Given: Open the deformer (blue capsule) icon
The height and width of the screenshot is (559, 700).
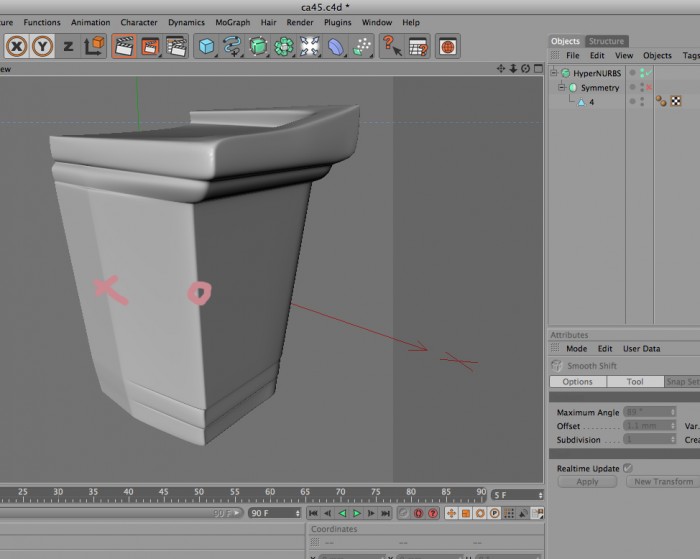Looking at the screenshot, I should click(335, 46).
